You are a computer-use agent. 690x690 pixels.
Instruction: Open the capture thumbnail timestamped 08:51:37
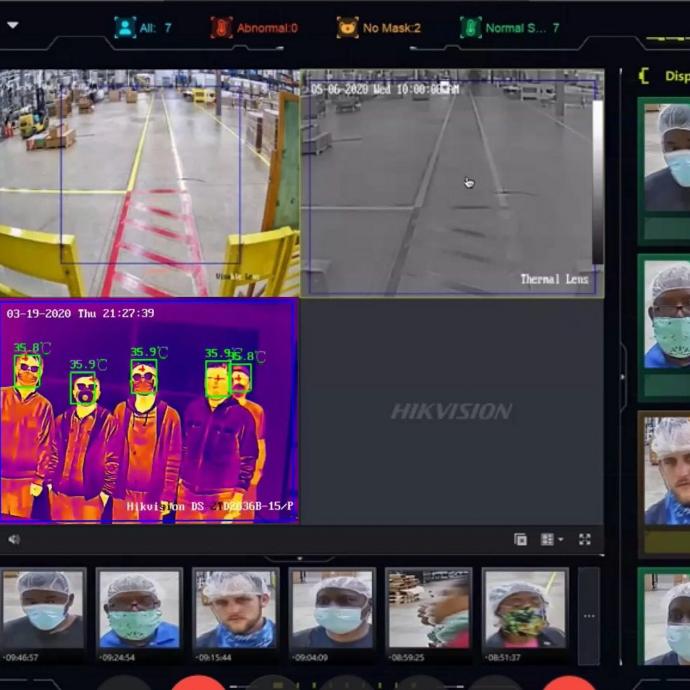tap(525, 610)
